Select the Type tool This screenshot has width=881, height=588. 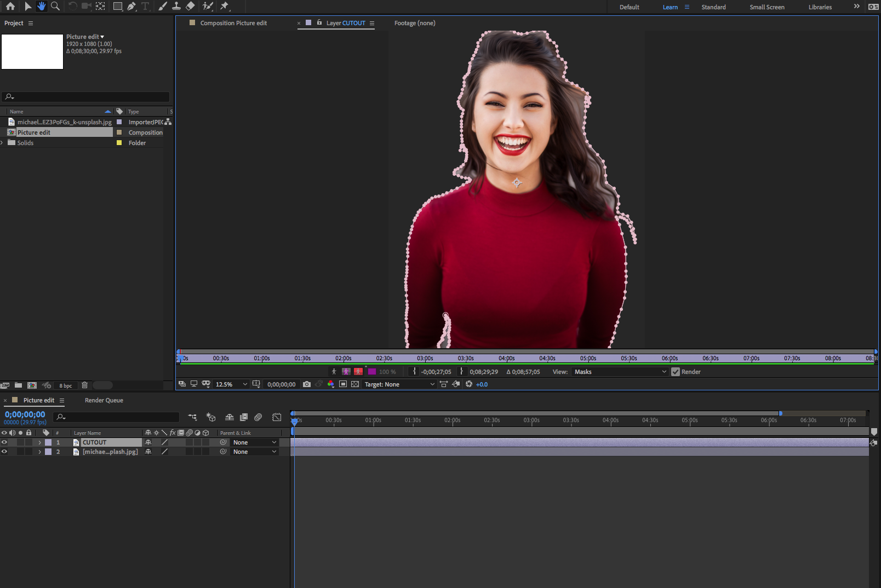[x=145, y=7]
